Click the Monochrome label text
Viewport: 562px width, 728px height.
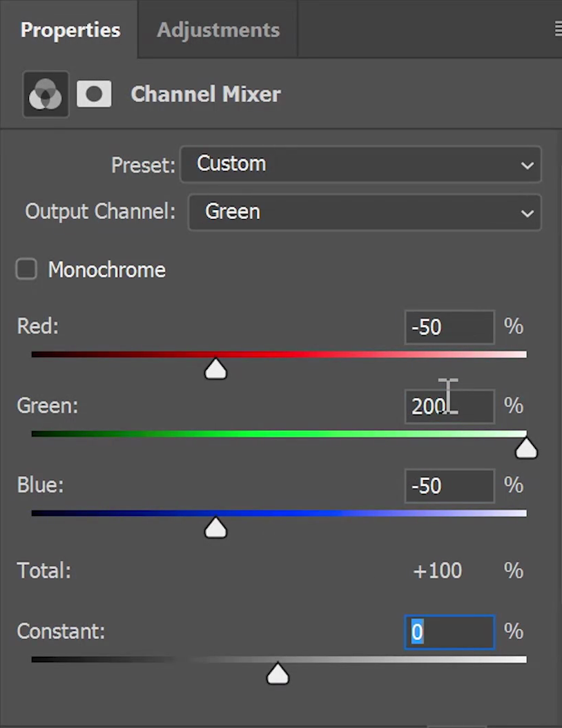point(107,270)
